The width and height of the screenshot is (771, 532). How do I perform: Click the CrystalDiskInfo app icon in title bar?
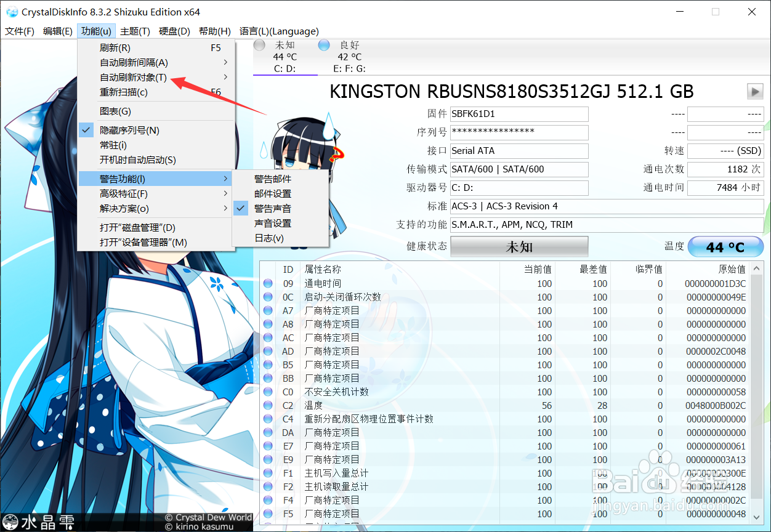point(12,12)
